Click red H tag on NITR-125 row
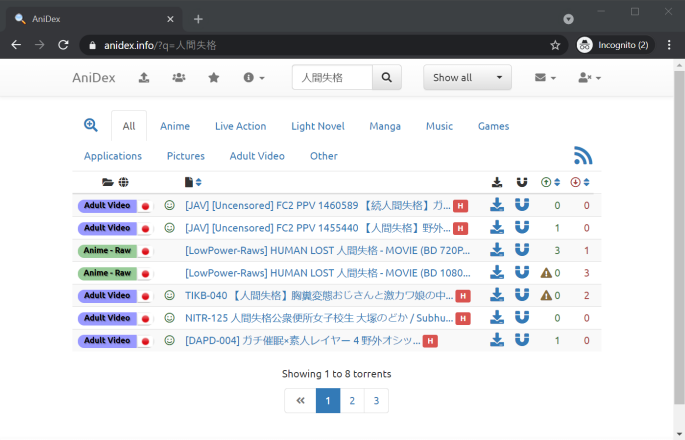 coord(463,319)
